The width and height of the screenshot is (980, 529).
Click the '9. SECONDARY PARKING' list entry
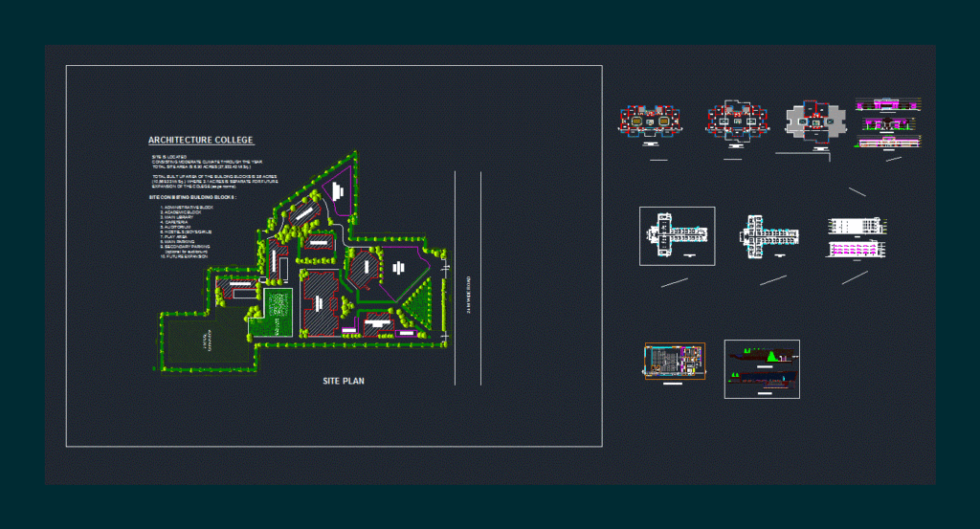point(185,247)
